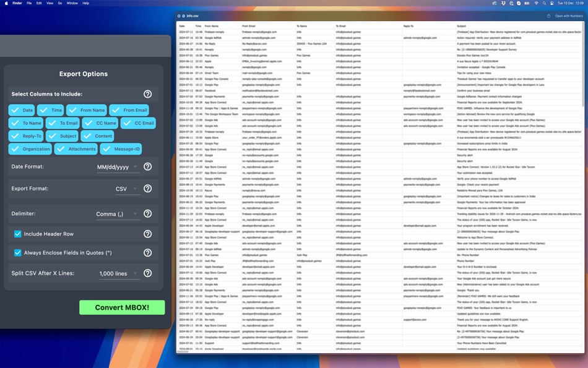Click Subject column header in info.csv
This screenshot has height=368, width=588.
point(461,26)
